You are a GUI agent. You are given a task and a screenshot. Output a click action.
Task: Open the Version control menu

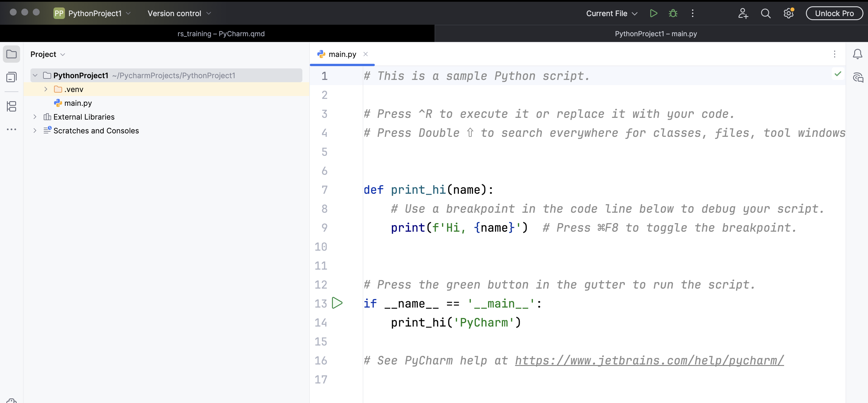click(179, 14)
